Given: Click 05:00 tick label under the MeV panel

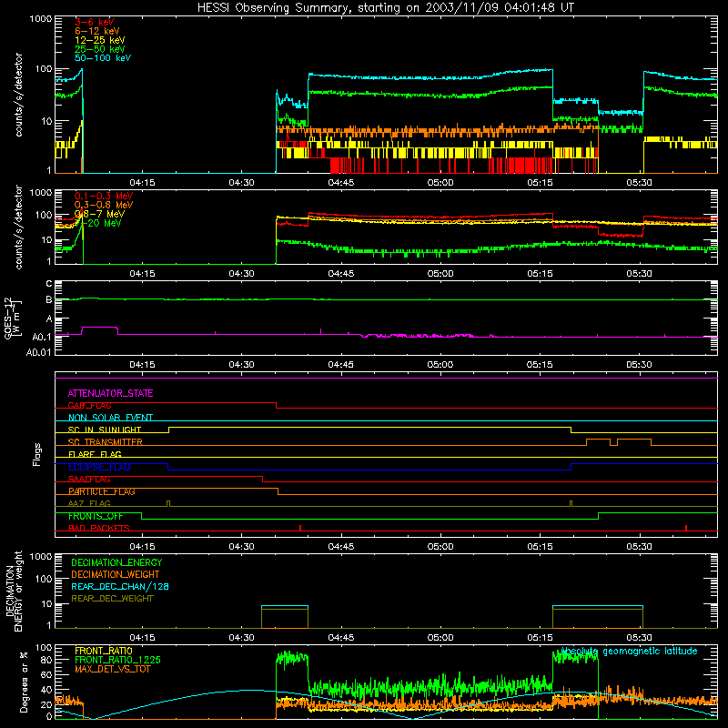Looking at the screenshot, I should [x=440, y=274].
